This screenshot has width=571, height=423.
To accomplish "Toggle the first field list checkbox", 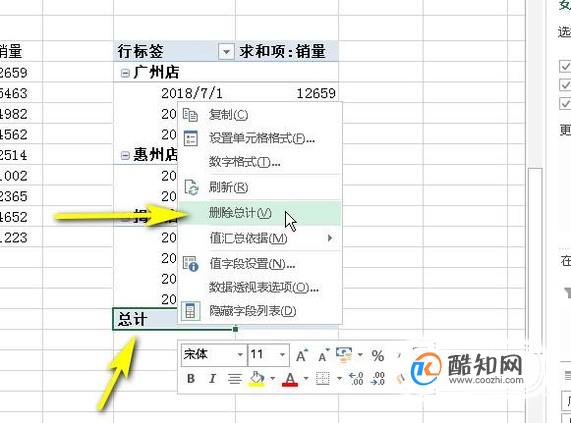I will [565, 66].
